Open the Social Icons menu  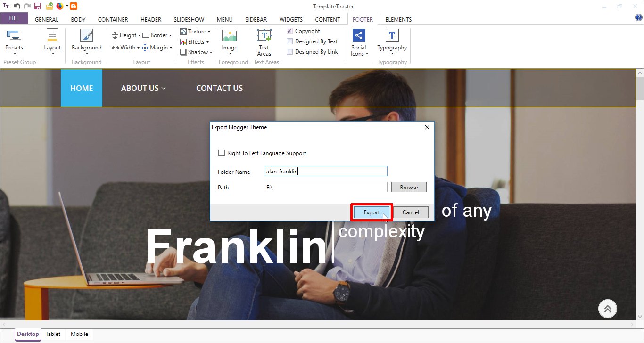pos(359,41)
